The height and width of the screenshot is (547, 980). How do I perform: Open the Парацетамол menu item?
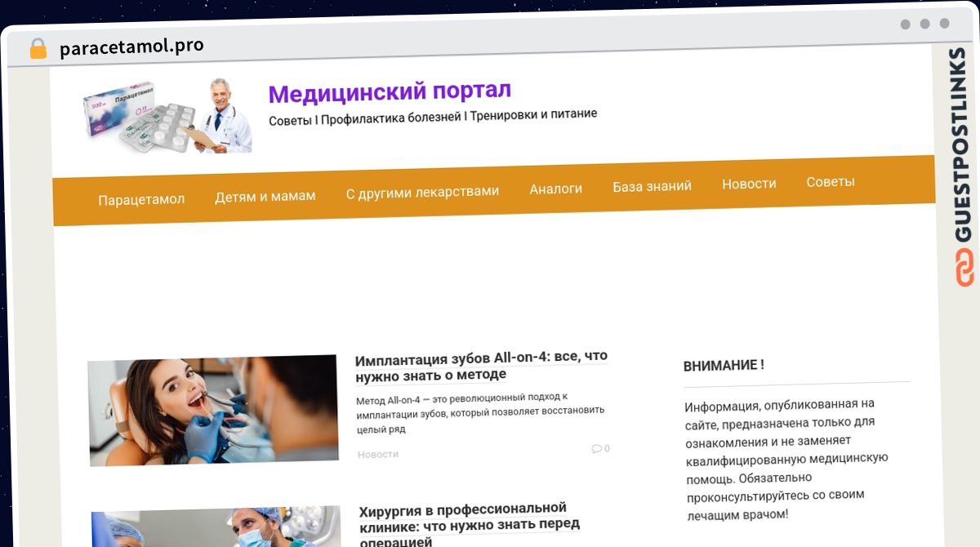[x=141, y=199]
